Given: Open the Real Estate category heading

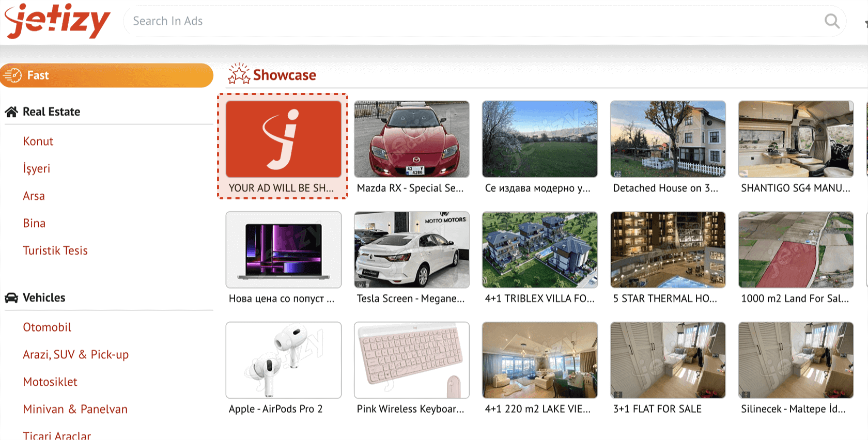Looking at the screenshot, I should coord(51,112).
